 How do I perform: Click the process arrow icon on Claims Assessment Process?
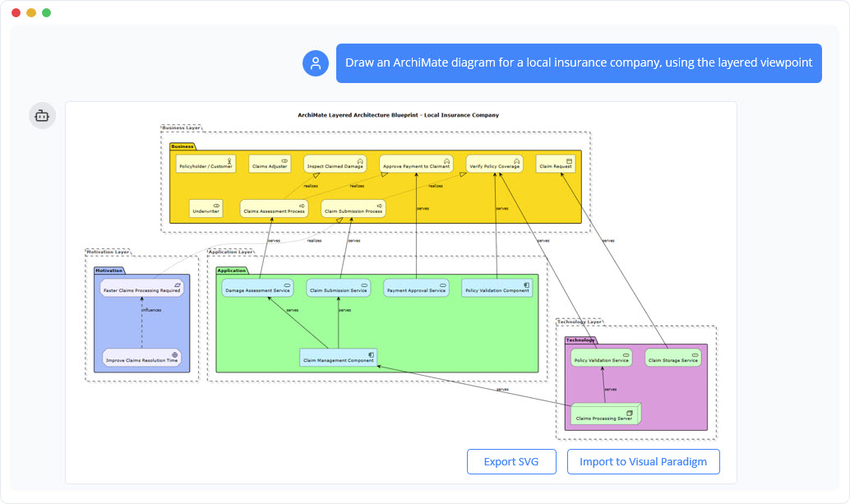(303, 204)
